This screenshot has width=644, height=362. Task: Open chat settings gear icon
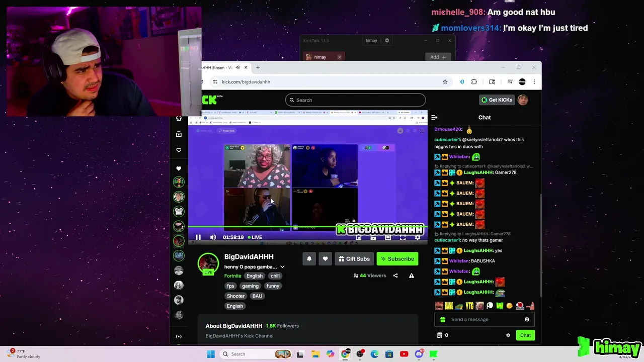coord(508,335)
